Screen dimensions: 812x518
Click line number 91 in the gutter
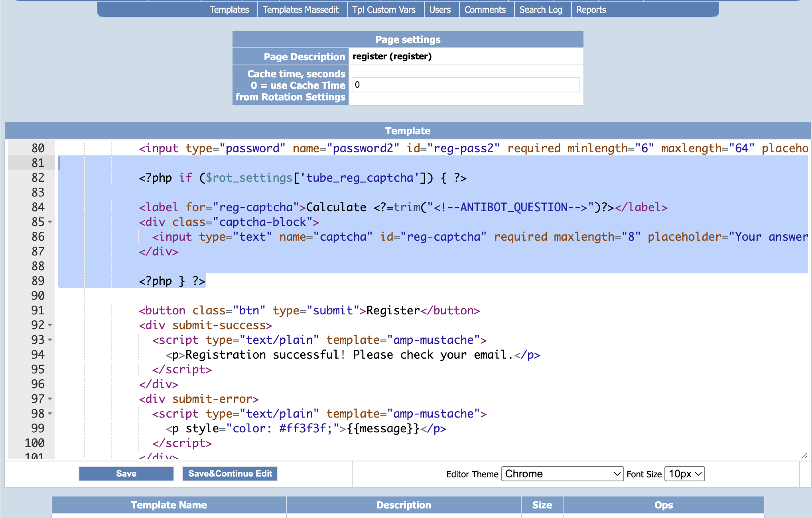[x=38, y=310]
